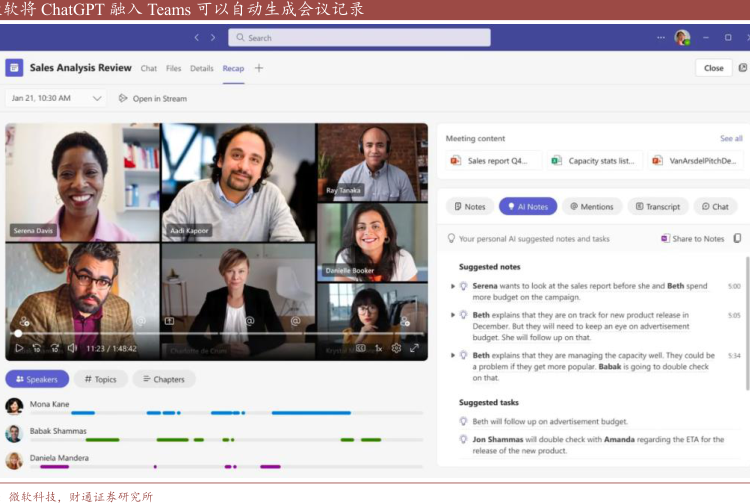750x504 pixels.
Task: Click Mona Kane's avatar
Action: [x=14, y=406]
